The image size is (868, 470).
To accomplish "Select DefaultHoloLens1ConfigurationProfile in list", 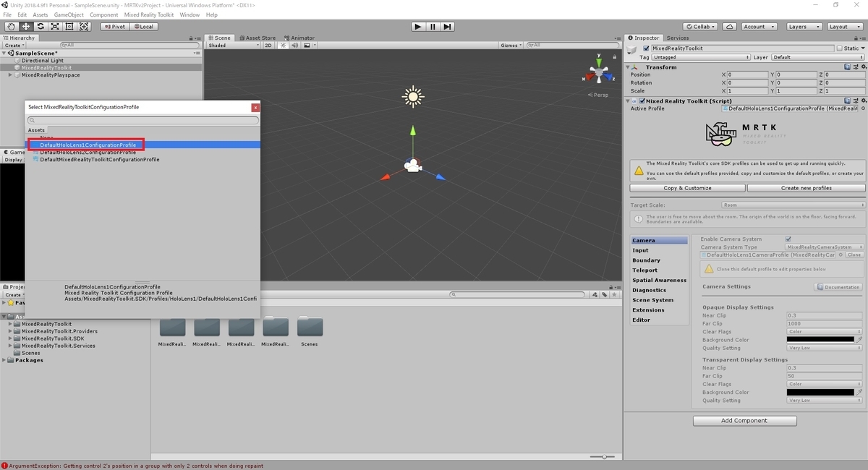I will [88, 145].
